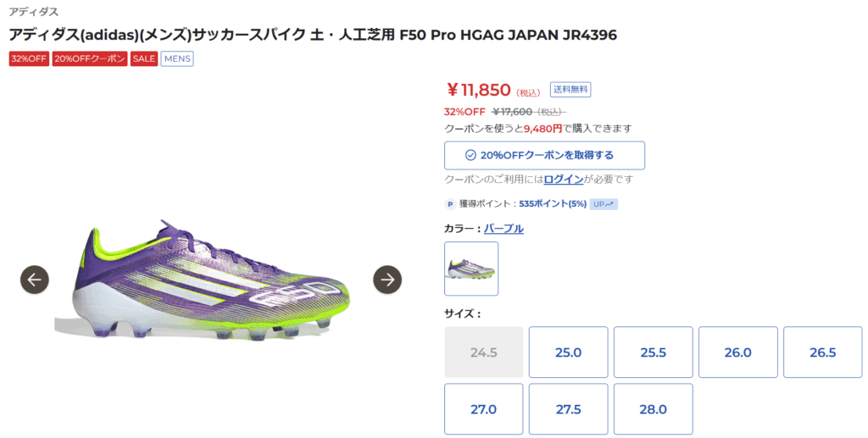Click the points P icon
Image resolution: width=868 pixels, height=438 pixels.
(450, 204)
